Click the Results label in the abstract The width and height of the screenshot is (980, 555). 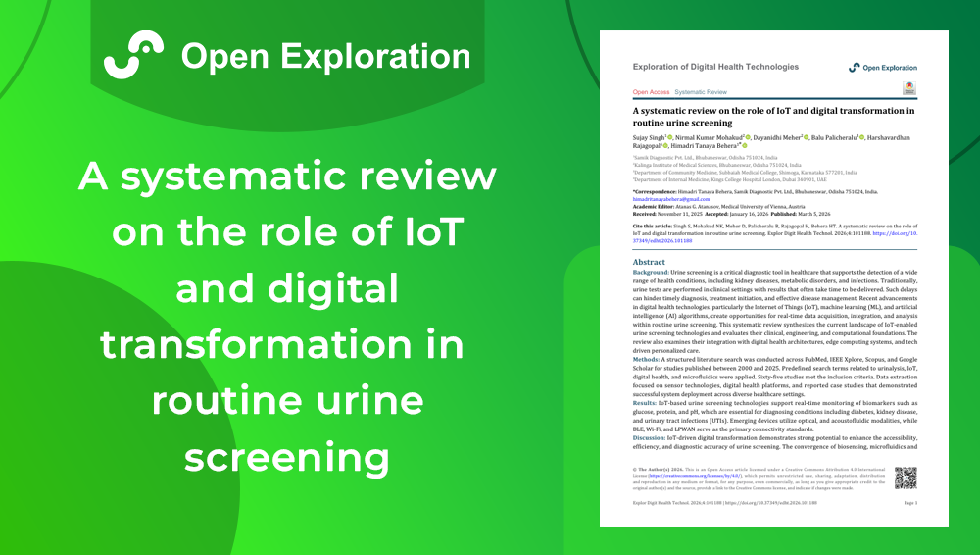[645, 403]
